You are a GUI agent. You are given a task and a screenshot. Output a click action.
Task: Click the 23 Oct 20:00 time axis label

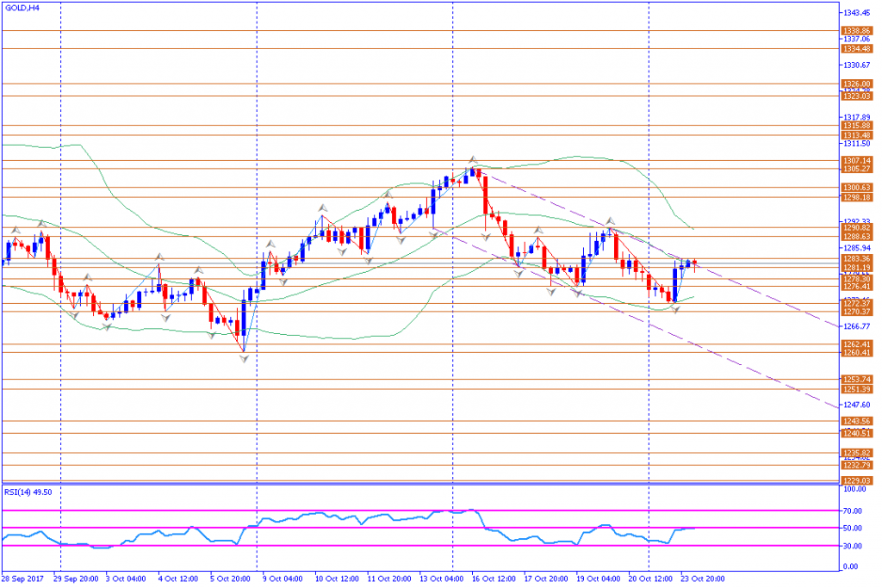point(703,579)
